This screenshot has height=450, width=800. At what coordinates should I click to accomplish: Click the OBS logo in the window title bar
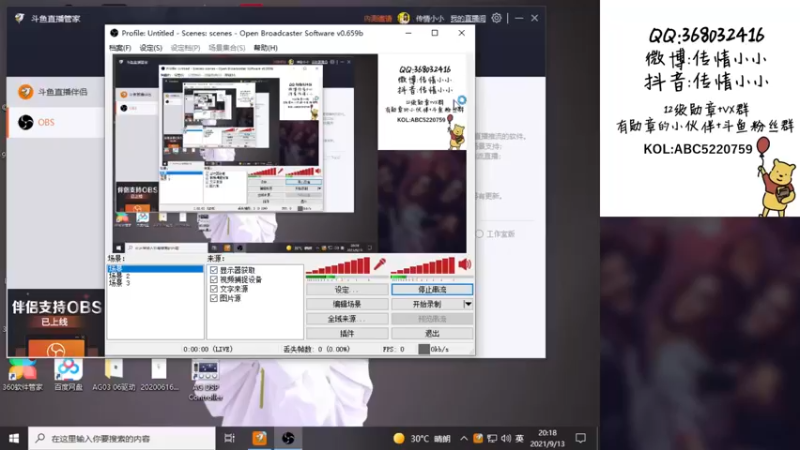[114, 33]
